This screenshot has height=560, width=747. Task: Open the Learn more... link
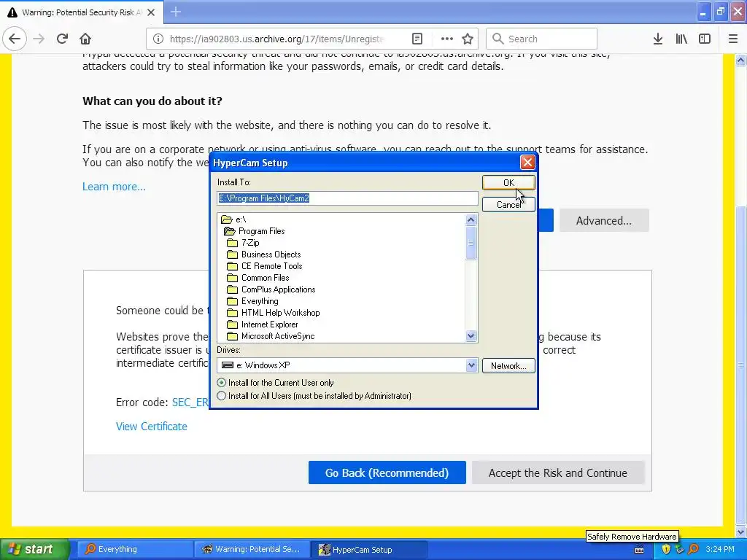114,187
